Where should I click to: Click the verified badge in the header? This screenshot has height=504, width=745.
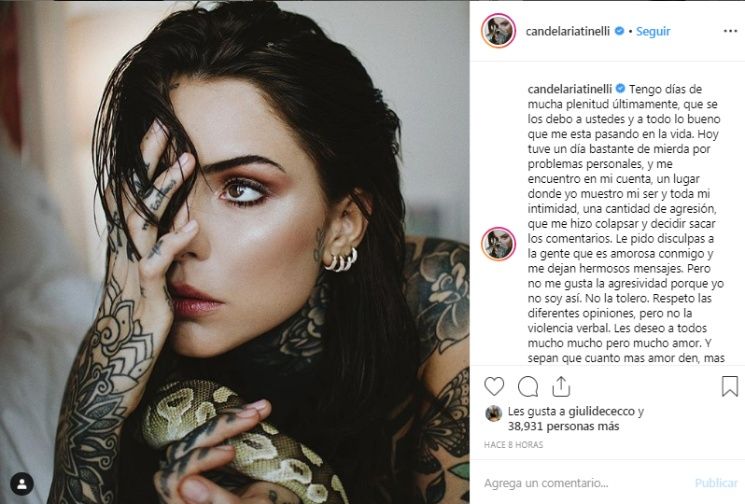(619, 31)
